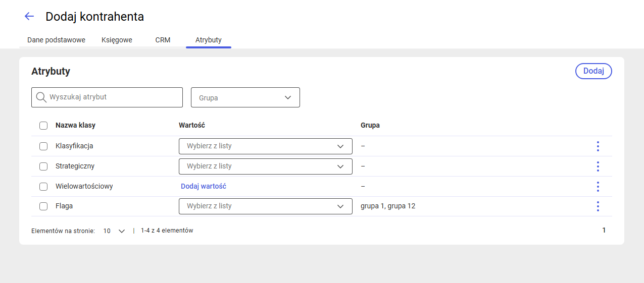Screen dimensions: 644x283
Task: Open the Klasyfikacja value dropdown list
Action: (x=266, y=146)
